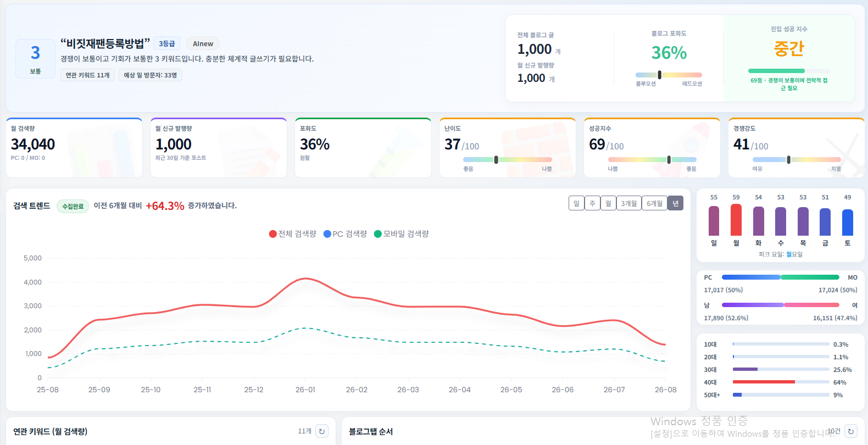Refresh the blog tab ranking panel
This screenshot has width=868, height=445.
click(851, 431)
